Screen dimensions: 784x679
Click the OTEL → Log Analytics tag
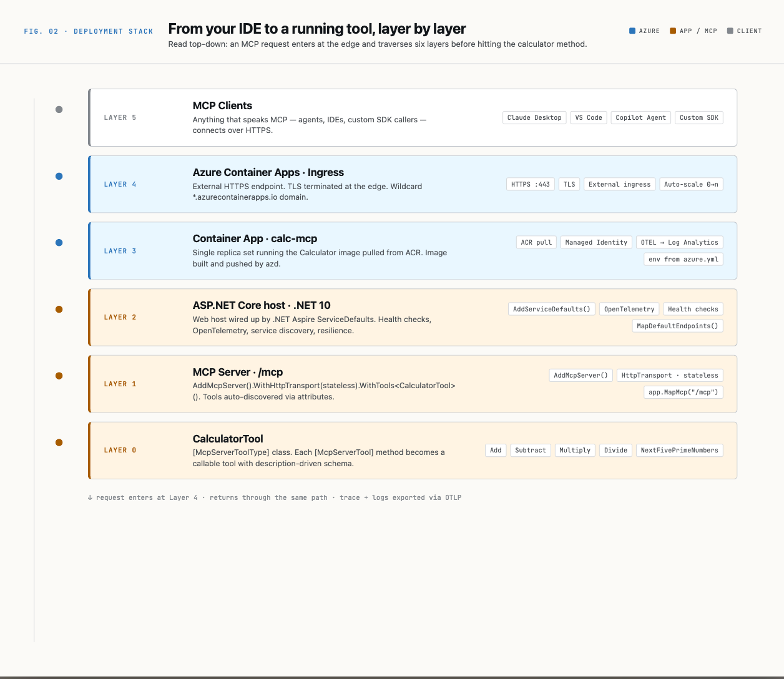tap(680, 242)
